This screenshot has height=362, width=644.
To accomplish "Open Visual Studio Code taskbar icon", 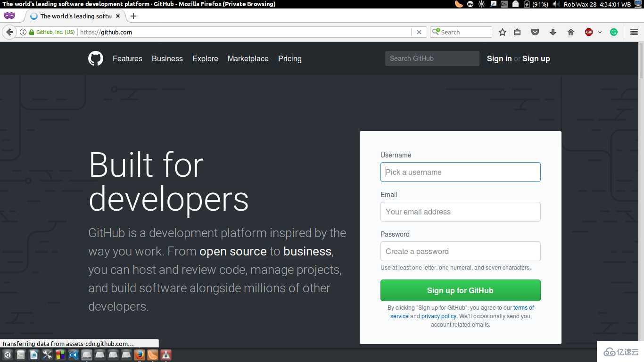I will pos(74,355).
